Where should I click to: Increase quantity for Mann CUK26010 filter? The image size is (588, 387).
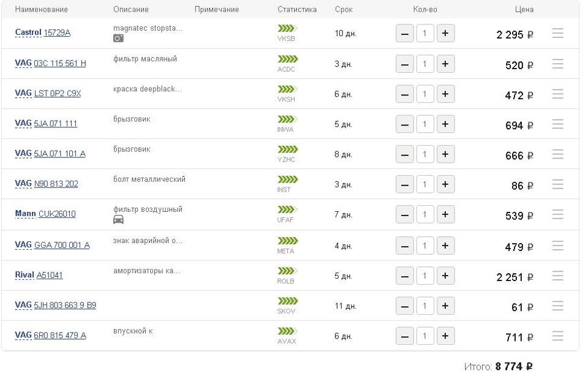pyautogui.click(x=445, y=214)
